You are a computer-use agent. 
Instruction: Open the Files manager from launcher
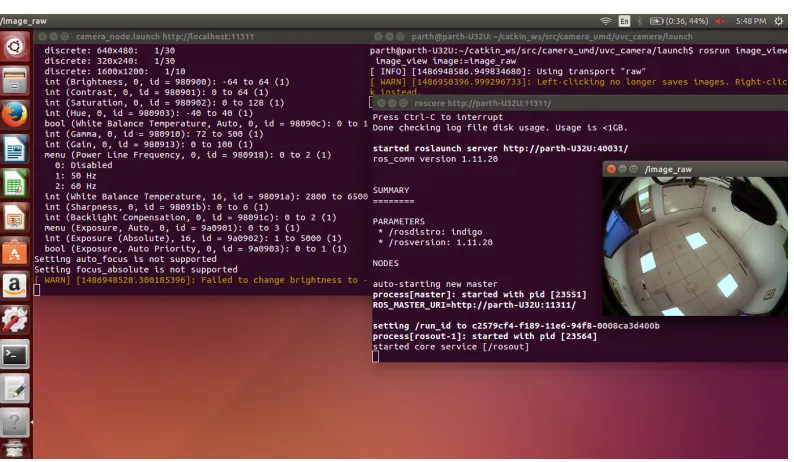click(x=15, y=81)
